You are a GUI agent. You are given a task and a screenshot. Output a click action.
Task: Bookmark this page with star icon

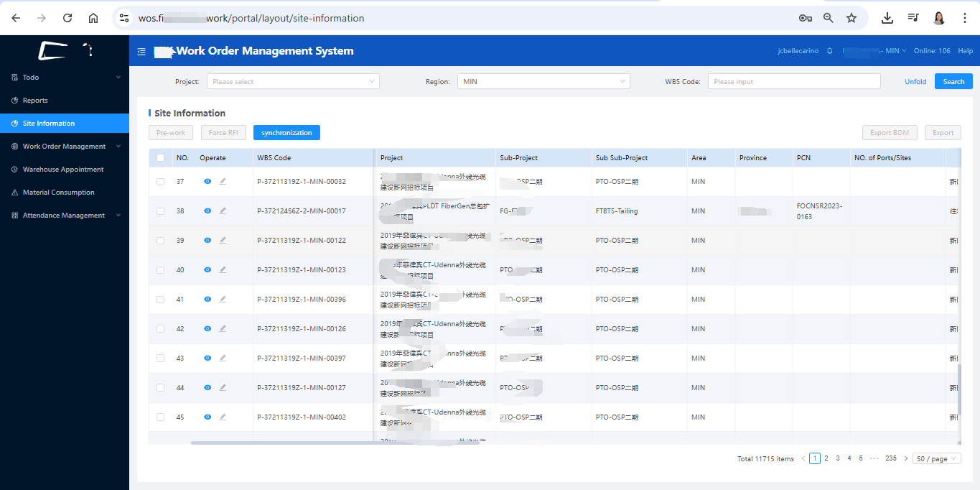851,18
